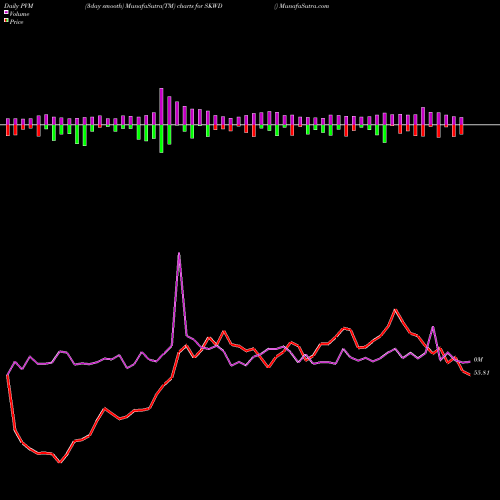Click the Daily PVM title text
The image size is (500, 500).
(x=19, y=6)
